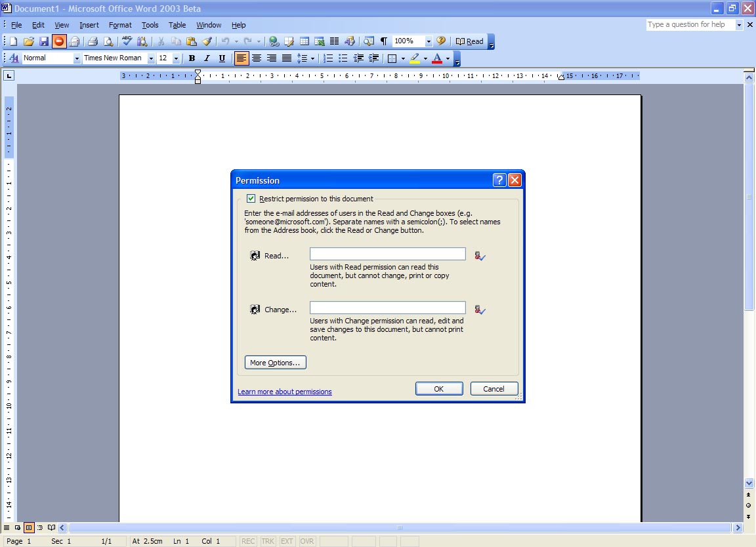
Task: Decrease indent of paragraph
Action: pos(358,58)
